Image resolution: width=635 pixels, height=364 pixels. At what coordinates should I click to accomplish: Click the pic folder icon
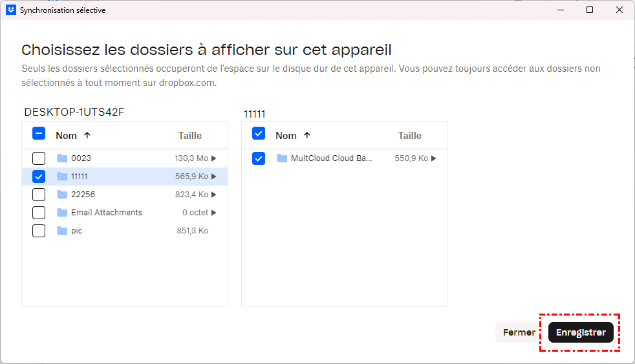(x=62, y=231)
